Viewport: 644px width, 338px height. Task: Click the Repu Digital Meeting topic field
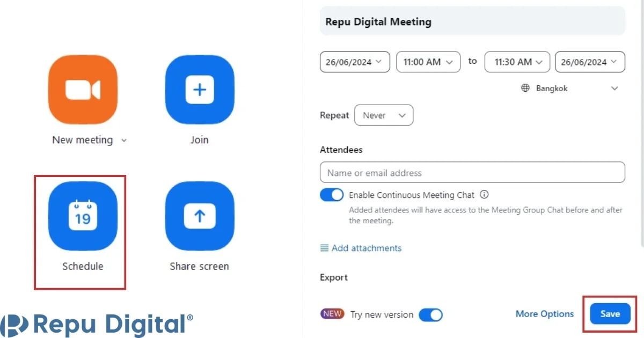click(472, 21)
